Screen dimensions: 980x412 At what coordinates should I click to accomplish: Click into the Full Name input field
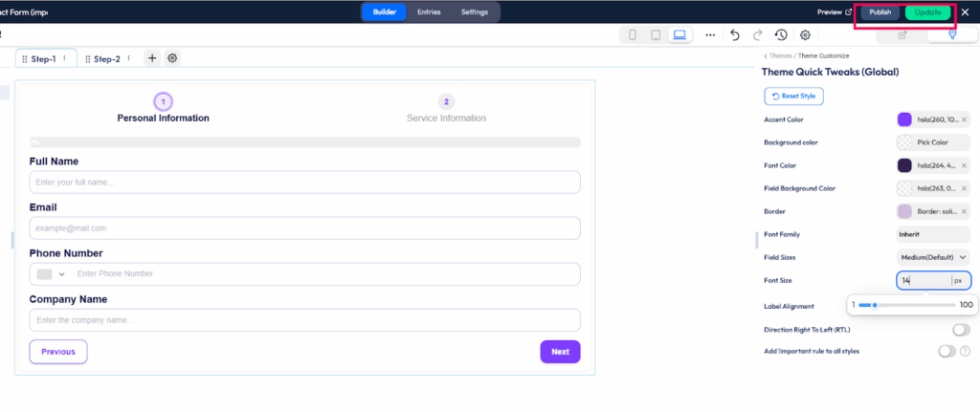304,183
